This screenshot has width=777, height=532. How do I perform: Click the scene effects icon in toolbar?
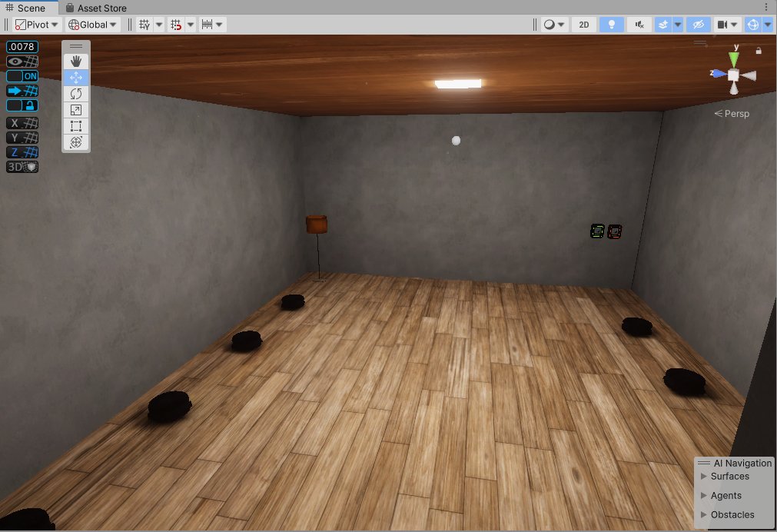tap(663, 25)
